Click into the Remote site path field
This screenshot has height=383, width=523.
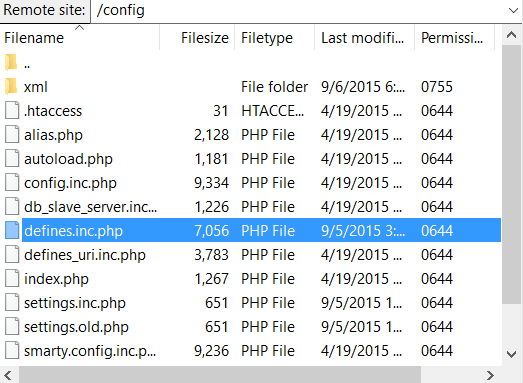point(299,10)
